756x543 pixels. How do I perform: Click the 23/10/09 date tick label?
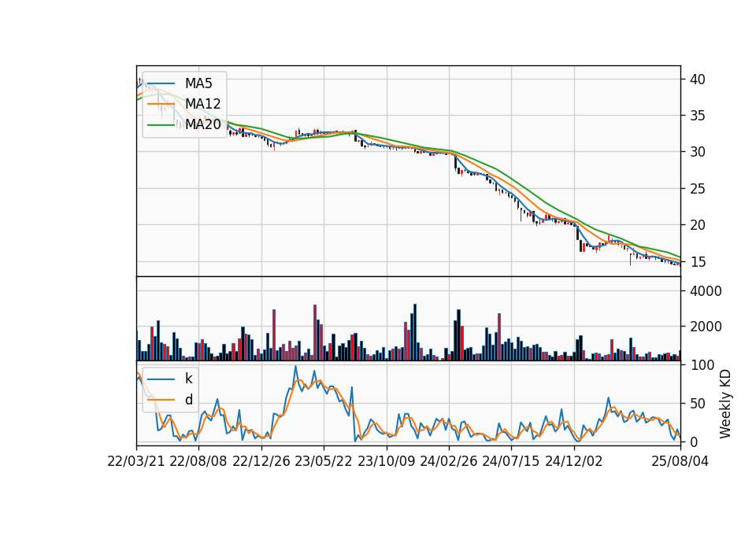(386, 461)
